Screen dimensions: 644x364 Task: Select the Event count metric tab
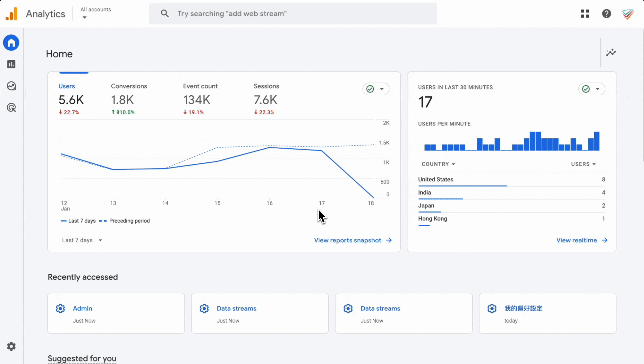coord(200,99)
